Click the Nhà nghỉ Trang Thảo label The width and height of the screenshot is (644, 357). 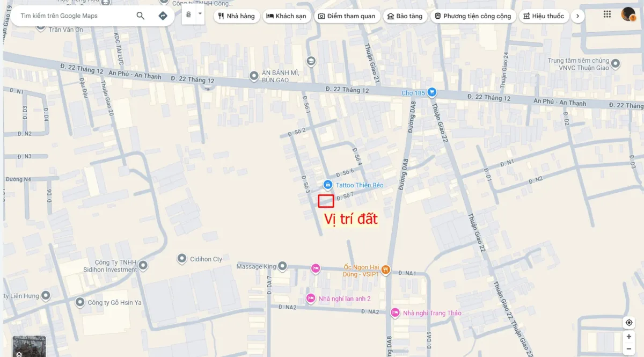click(x=432, y=313)
